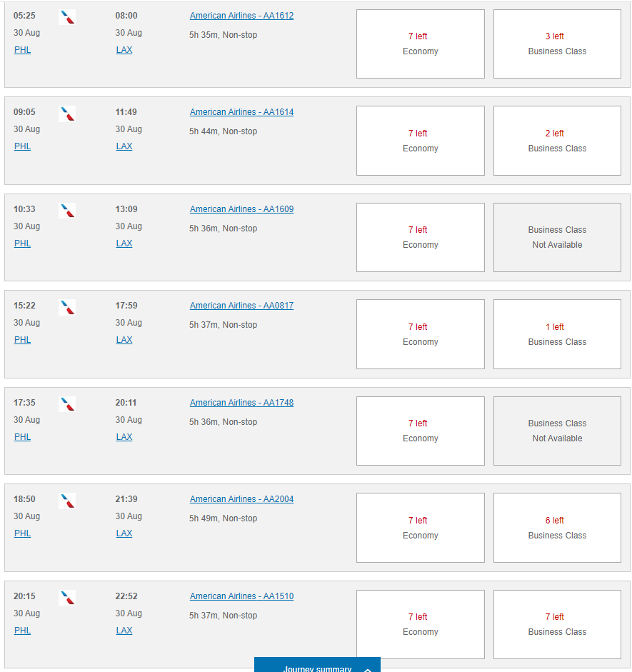Click the airline logo on the 17:35 flight
This screenshot has height=672, width=632.
[x=67, y=404]
